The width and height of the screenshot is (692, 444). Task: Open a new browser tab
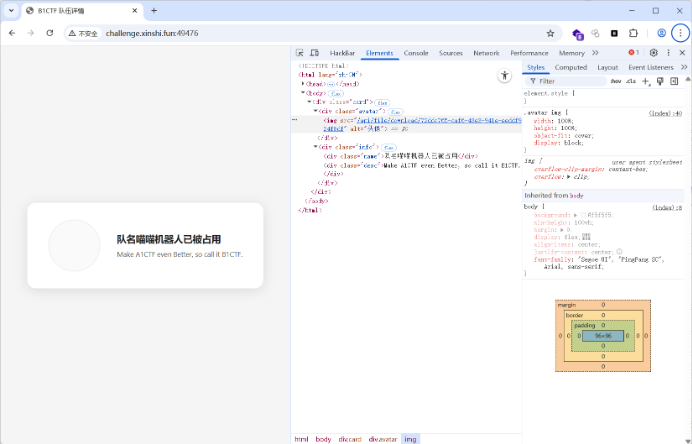(154, 11)
